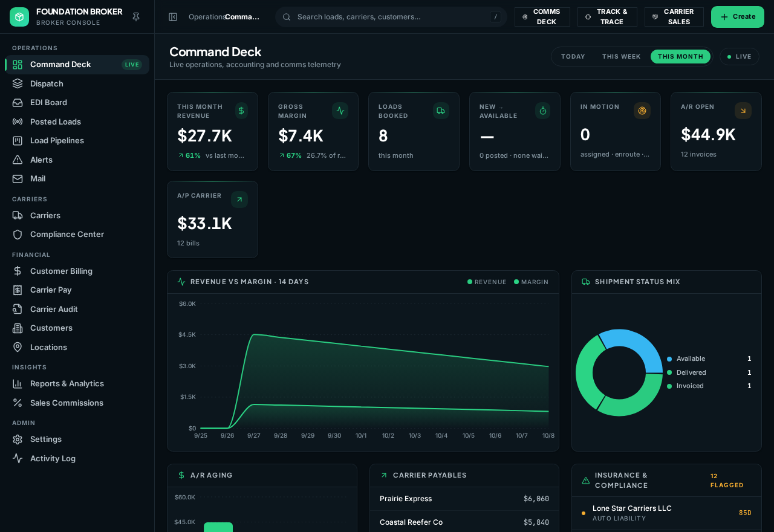The width and height of the screenshot is (774, 532).
Task: Click the Operations breadcrumb link
Action: coord(207,17)
